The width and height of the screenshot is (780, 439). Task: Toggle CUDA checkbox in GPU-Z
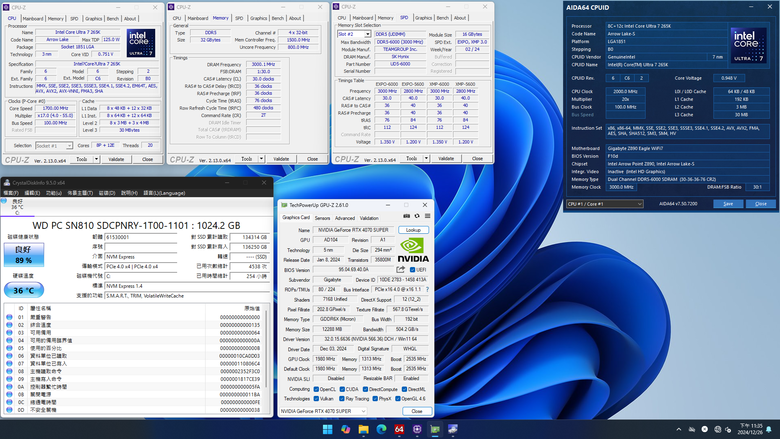tap(342, 389)
